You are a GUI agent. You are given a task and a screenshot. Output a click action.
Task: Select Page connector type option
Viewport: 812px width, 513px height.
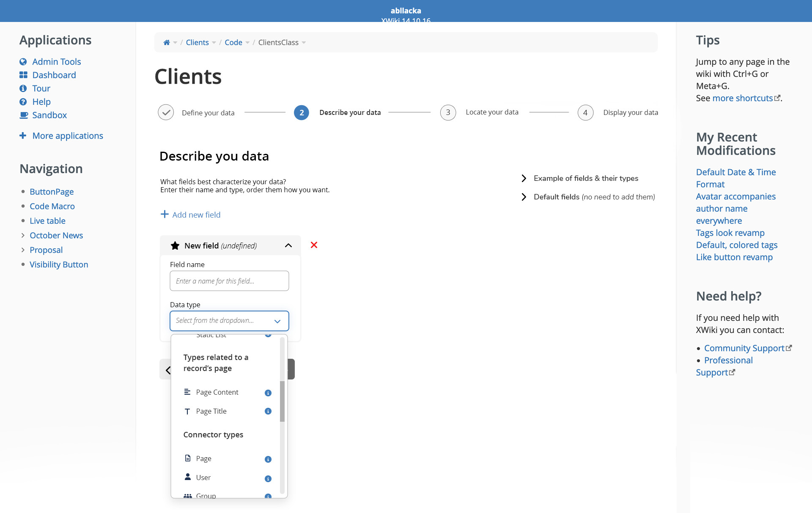(203, 458)
